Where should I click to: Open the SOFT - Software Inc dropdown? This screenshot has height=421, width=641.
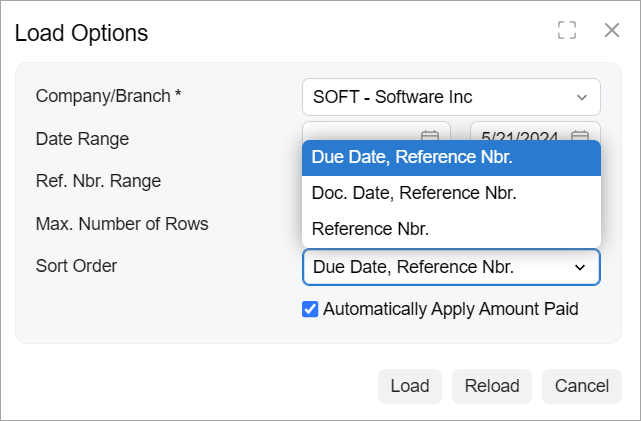(450, 97)
